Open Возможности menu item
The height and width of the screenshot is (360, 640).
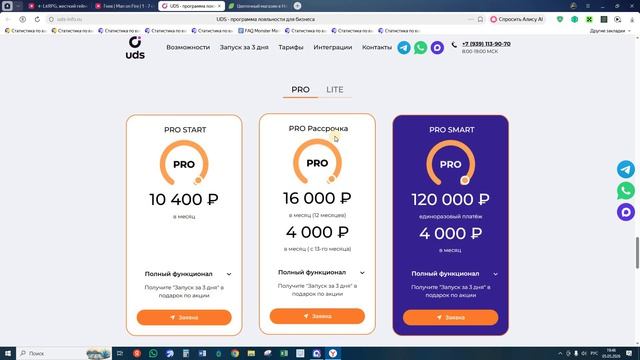pos(188,47)
